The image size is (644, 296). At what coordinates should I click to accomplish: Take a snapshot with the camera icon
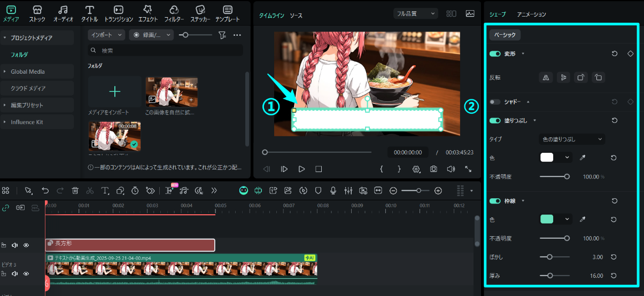pos(433,169)
